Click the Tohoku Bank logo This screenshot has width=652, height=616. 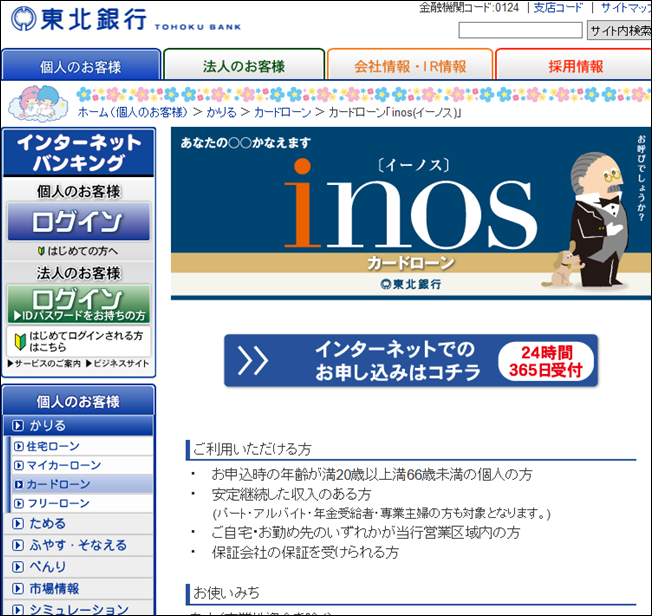click(x=126, y=19)
